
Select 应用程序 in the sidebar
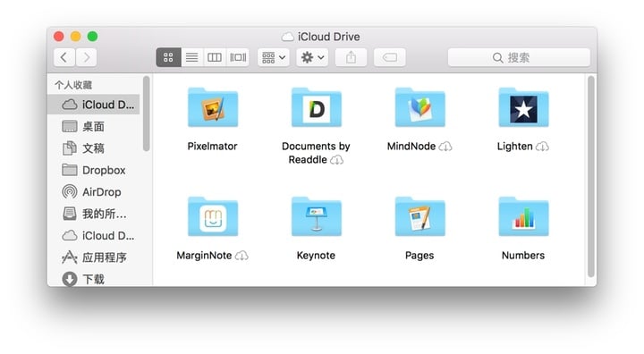[x=94, y=257]
